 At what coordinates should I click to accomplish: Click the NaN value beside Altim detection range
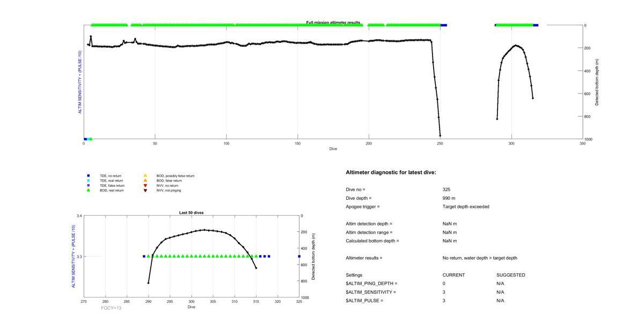[x=450, y=233]
